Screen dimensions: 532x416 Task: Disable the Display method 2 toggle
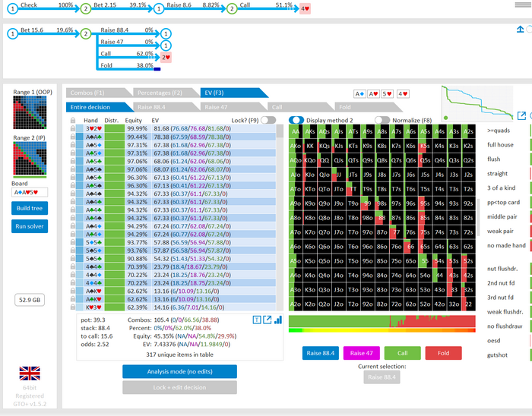[296, 120]
